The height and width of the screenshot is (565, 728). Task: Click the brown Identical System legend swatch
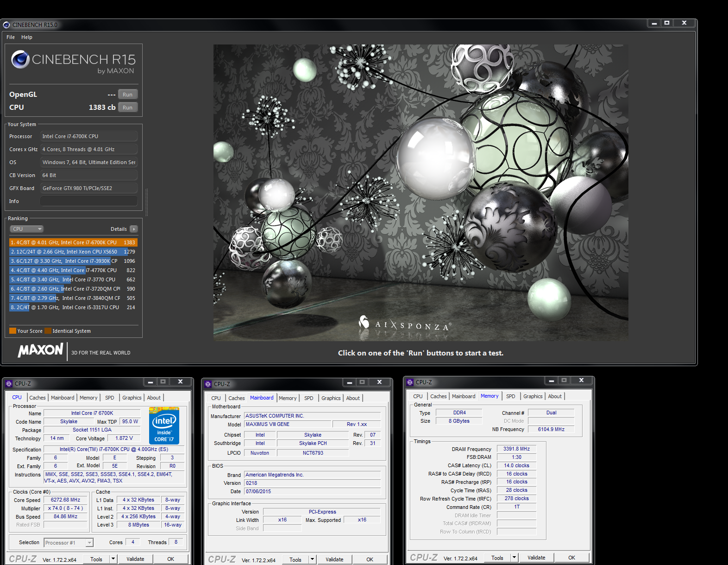tap(48, 331)
